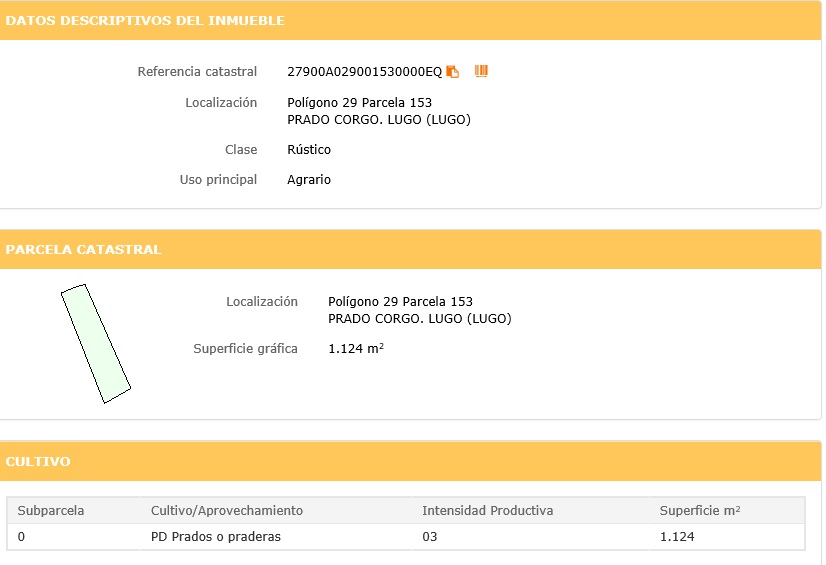Click the 'Intensidad Productiva' column header
The width and height of the screenshot is (826, 565).
point(487,511)
